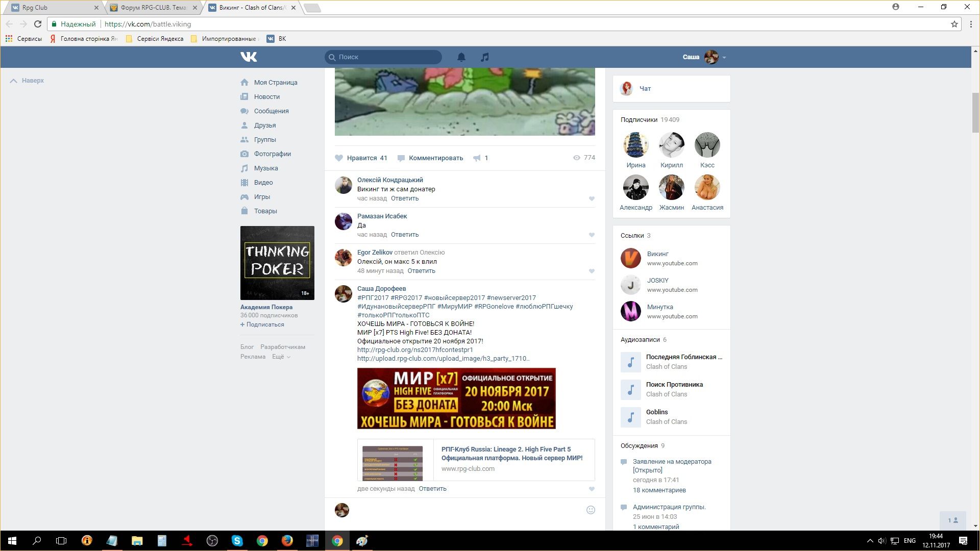Click Ответить under Рамазан Исабек's comment
Screen dimensions: 980x551
point(404,235)
